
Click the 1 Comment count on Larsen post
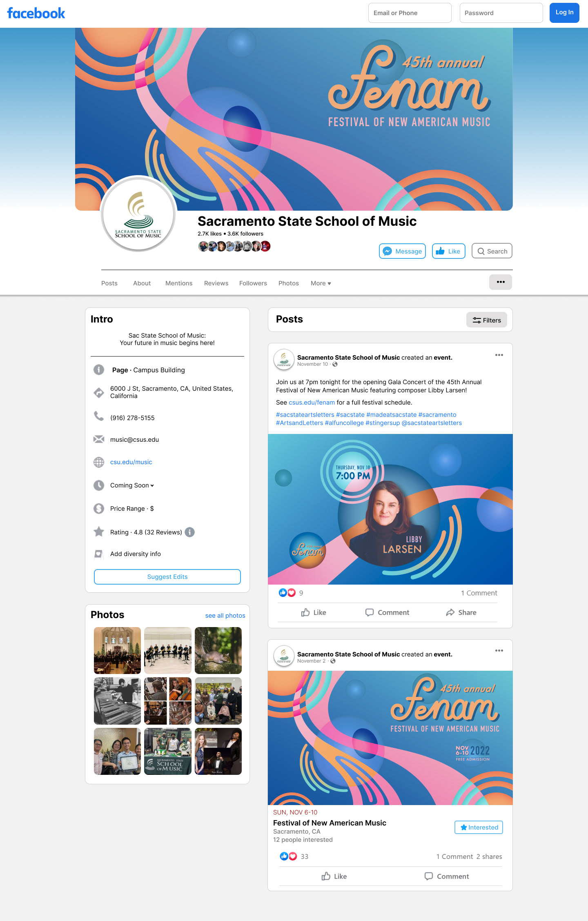(479, 593)
